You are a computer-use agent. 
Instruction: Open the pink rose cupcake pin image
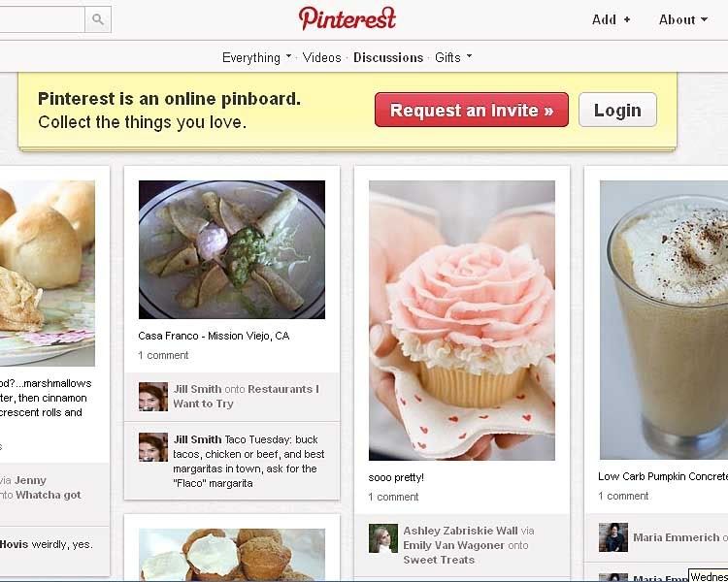pyautogui.click(x=462, y=321)
